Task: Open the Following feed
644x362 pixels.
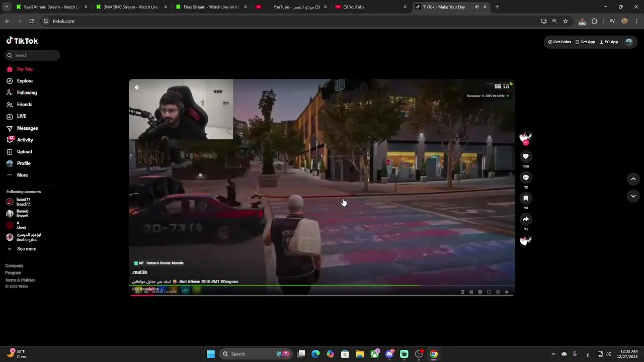Action: 22,93
